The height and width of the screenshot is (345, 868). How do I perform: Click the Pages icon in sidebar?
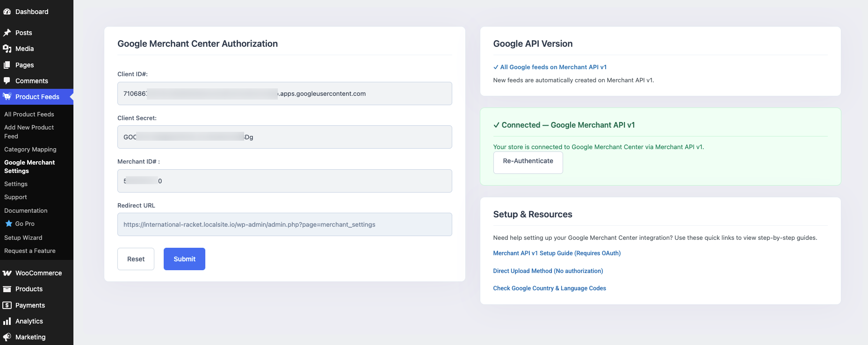[x=7, y=65]
